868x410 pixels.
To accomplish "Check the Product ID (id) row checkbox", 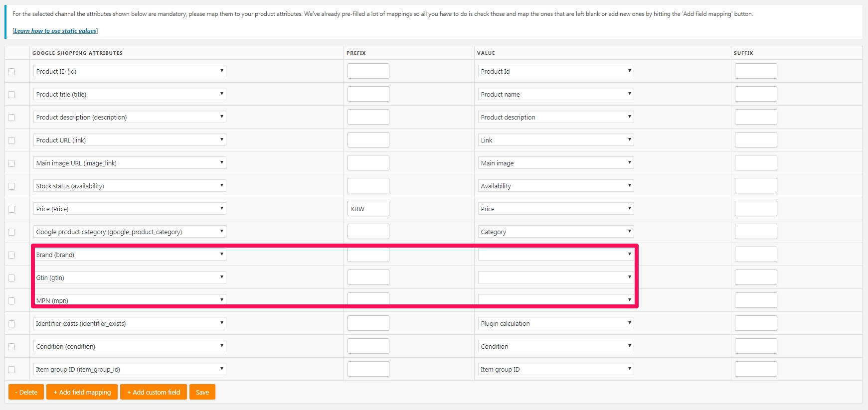I will click(11, 72).
